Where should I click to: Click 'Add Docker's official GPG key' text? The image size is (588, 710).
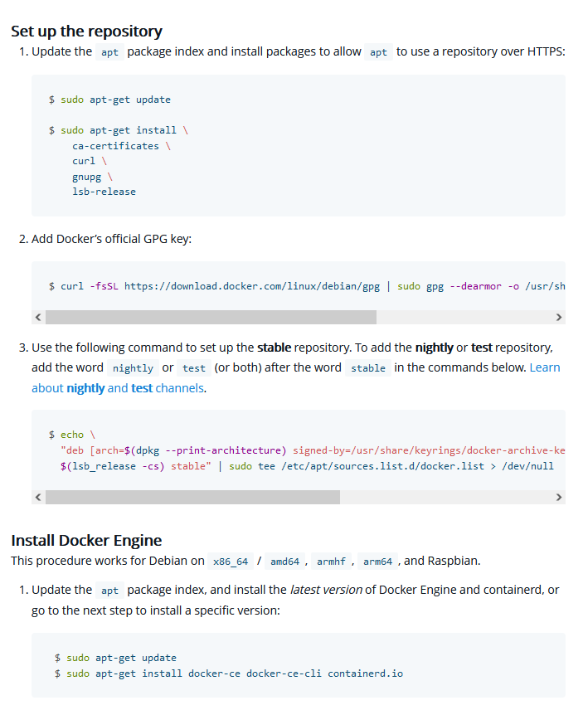click(111, 239)
